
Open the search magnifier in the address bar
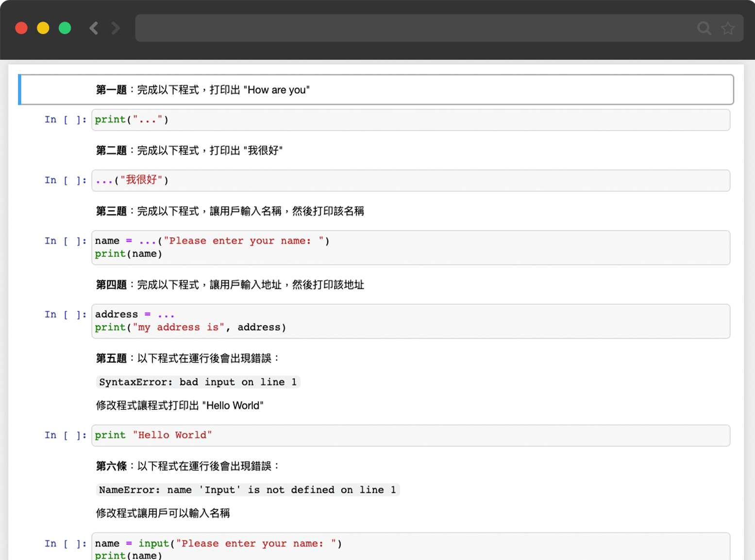[704, 28]
